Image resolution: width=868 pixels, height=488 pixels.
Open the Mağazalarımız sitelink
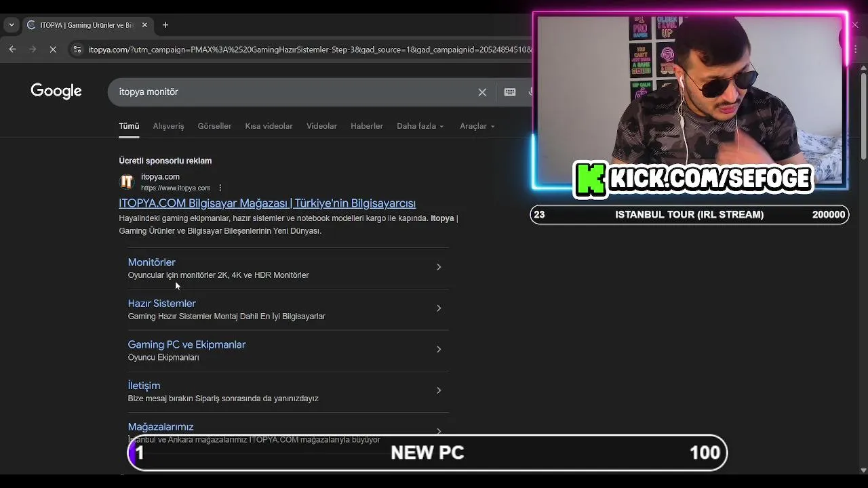click(x=161, y=427)
